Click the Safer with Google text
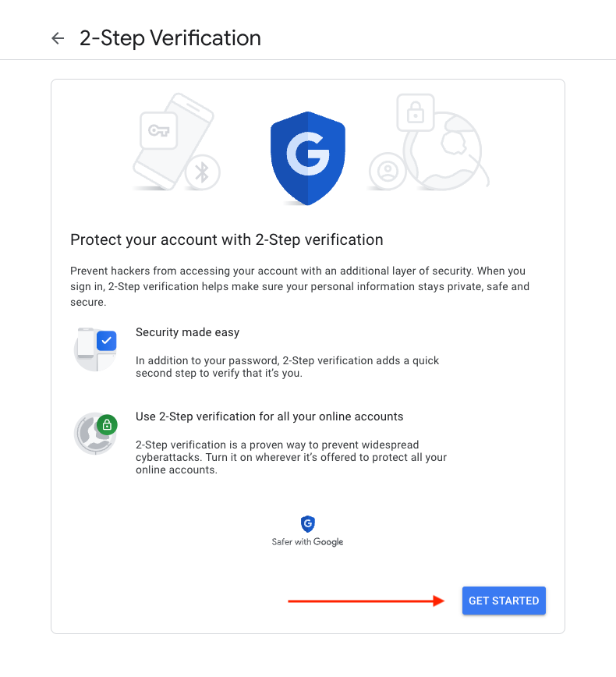Viewport: 616px width, 677px height. coord(307,542)
